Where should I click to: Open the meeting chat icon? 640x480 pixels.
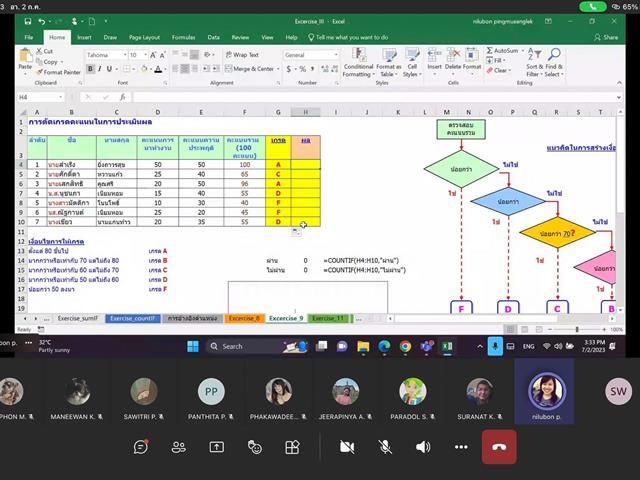click(x=141, y=447)
